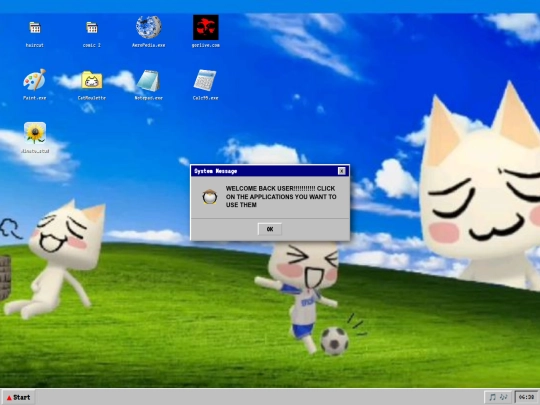The width and height of the screenshot is (540, 405).
Task: Close the System Message dialog
Action: [x=341, y=171]
